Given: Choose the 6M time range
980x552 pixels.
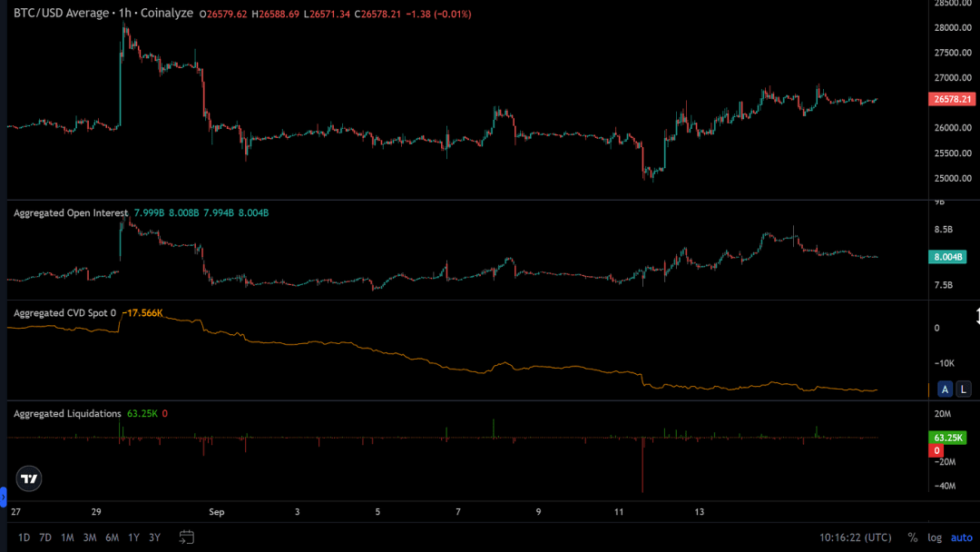Looking at the screenshot, I should (112, 537).
